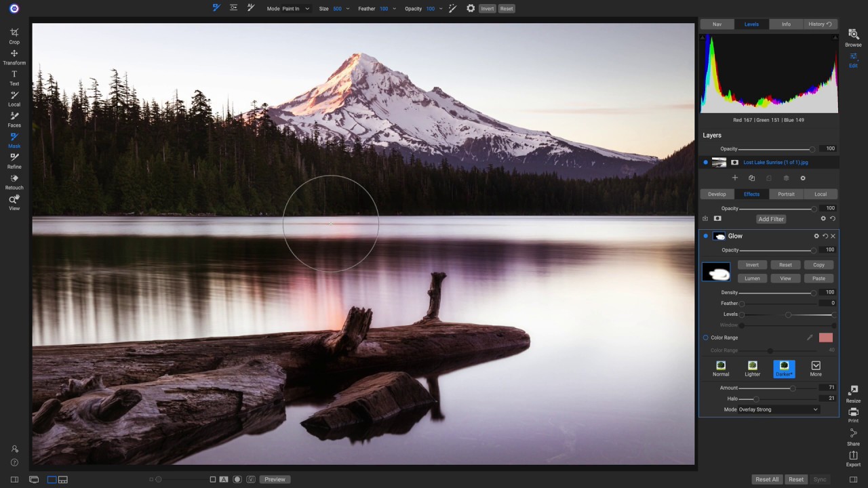
Task: Select the Local adjustment tool
Action: point(14,99)
